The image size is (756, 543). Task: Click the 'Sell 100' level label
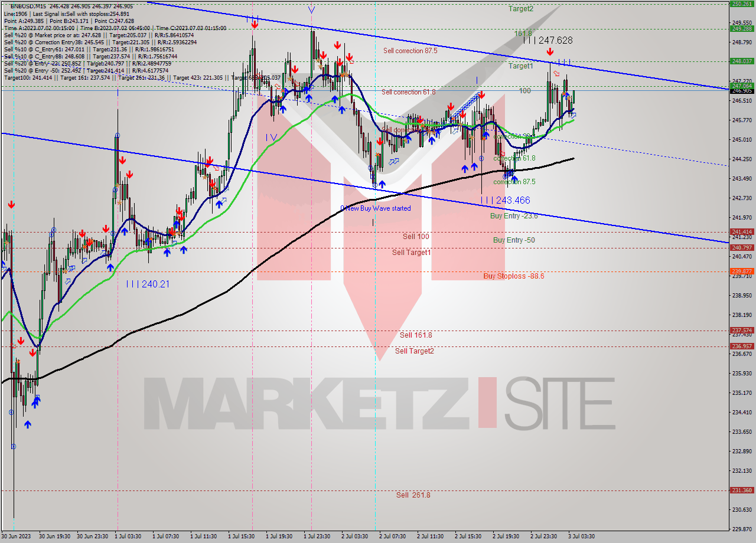(x=416, y=237)
